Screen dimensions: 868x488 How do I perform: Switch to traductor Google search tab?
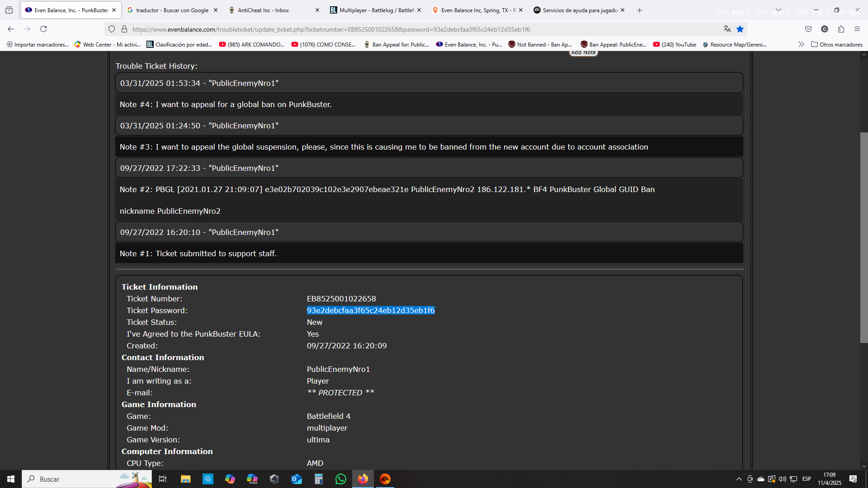point(172,10)
